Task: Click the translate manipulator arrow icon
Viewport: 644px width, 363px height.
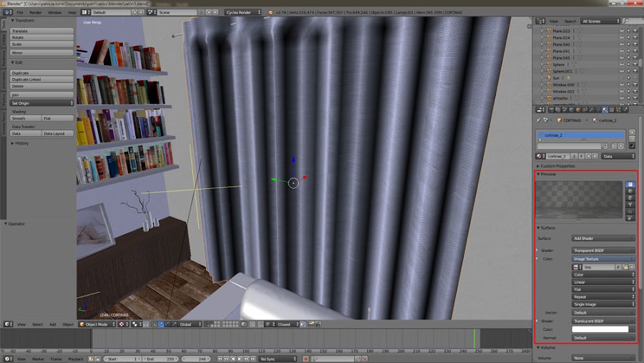Action: pos(160,324)
